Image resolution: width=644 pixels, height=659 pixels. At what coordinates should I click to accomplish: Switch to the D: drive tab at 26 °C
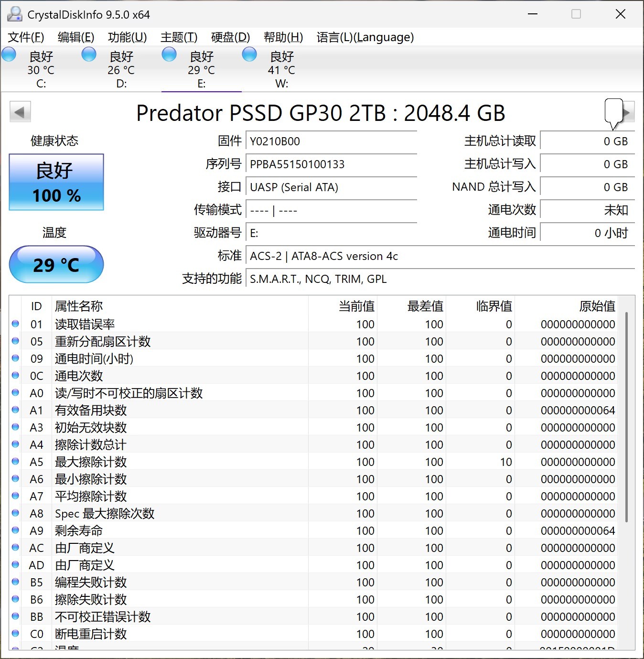[121, 69]
